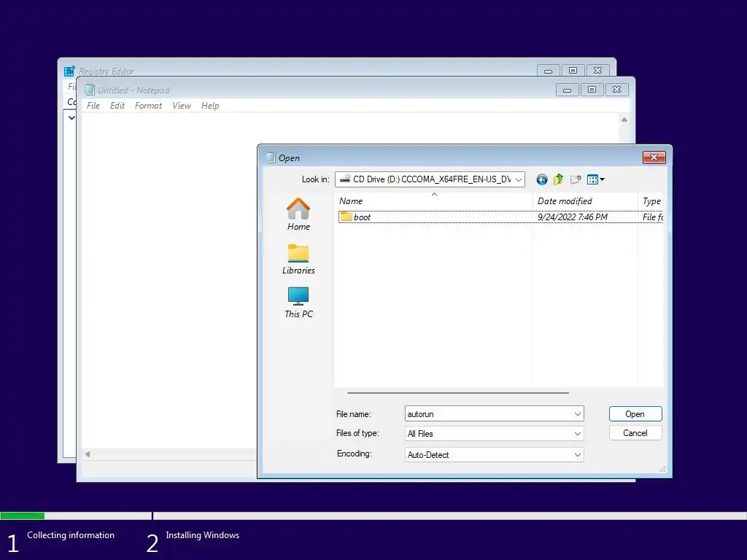The height and width of the screenshot is (560, 747).
Task: Expand the File name dropdown arrow
Action: (x=578, y=414)
